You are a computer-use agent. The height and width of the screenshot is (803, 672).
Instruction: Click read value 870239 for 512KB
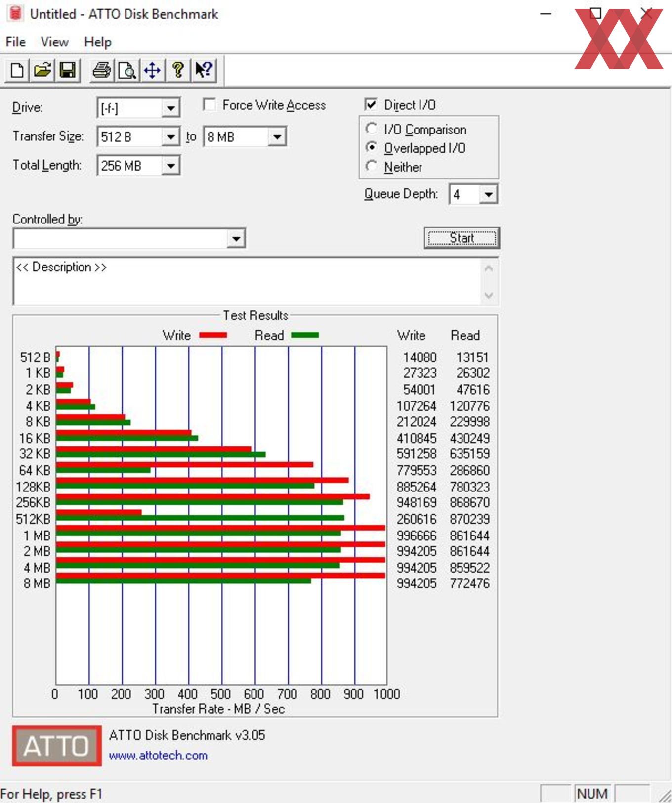click(469, 519)
